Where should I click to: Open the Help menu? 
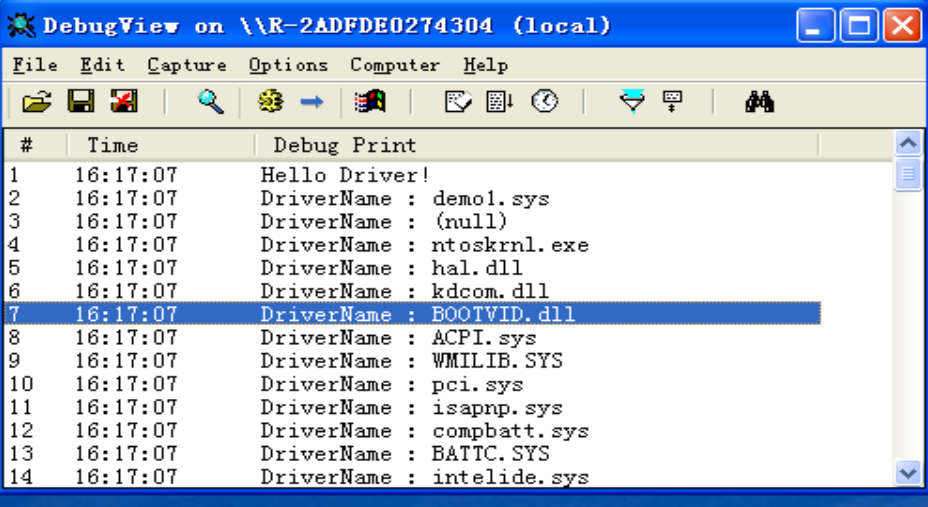point(485,65)
